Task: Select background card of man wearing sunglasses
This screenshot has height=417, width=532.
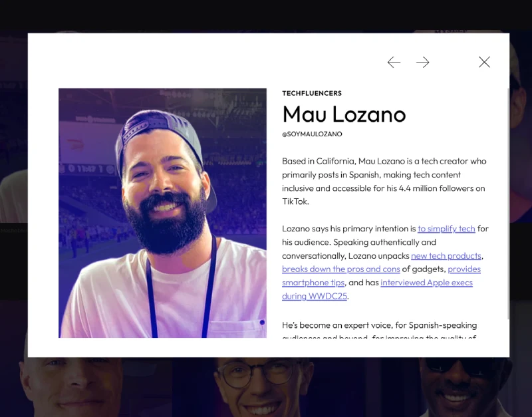Action: (459, 387)
